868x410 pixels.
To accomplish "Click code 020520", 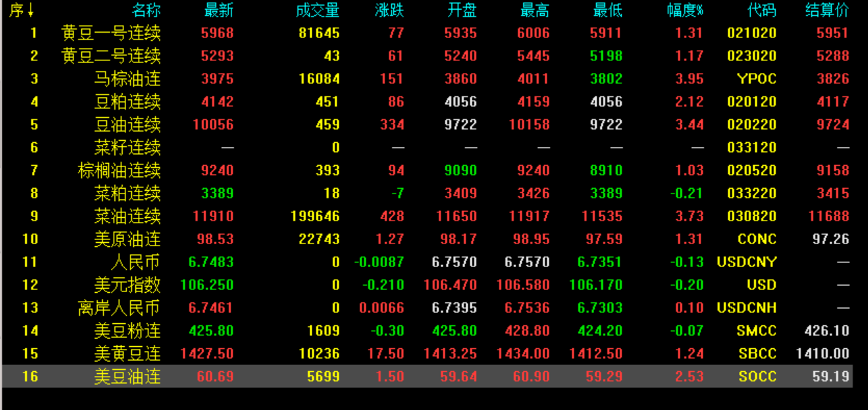I will point(752,170).
